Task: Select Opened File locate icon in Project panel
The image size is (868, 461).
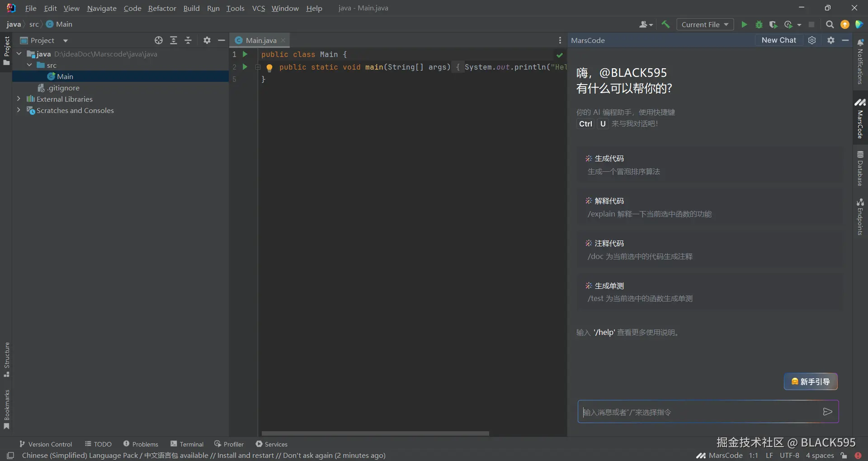Action: pyautogui.click(x=158, y=40)
